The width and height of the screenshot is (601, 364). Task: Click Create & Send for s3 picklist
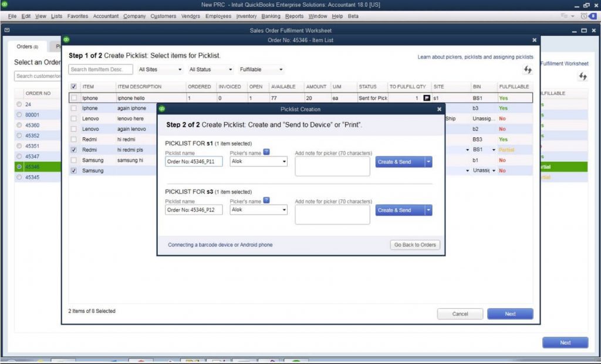click(400, 210)
